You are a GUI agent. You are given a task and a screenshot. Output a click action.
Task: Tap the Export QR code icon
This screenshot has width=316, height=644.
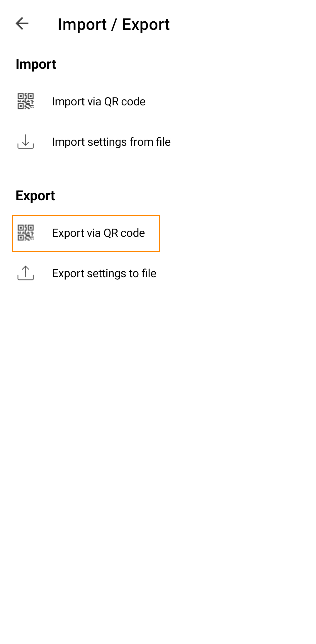click(x=26, y=233)
